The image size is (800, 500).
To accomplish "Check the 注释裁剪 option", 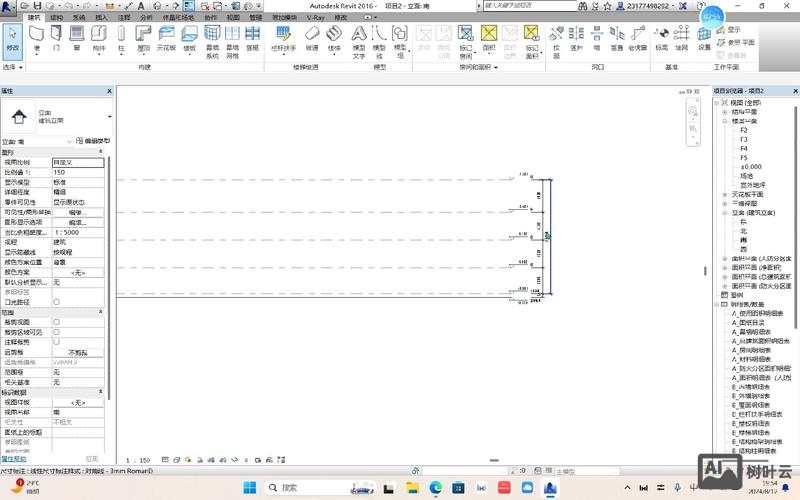I will coord(56,342).
